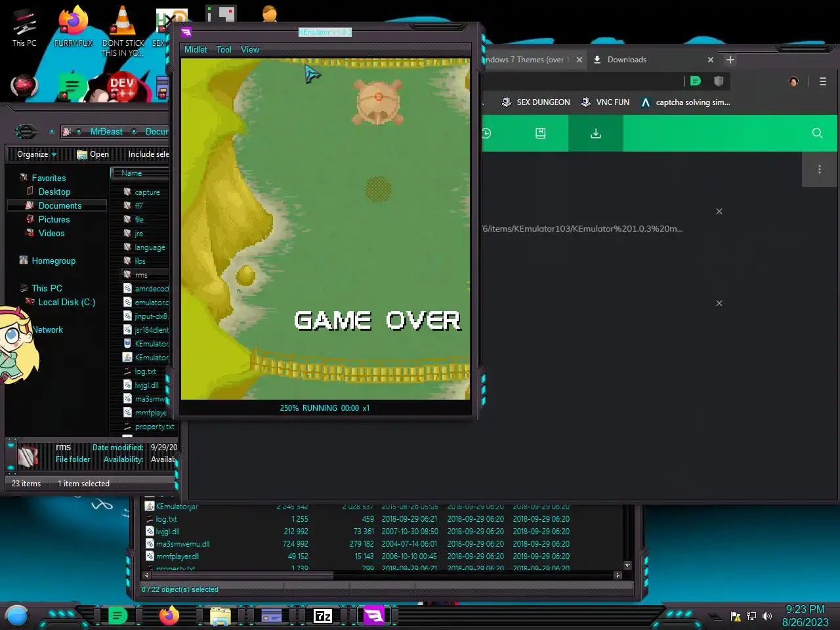Open the three-dot downloads options menu
The width and height of the screenshot is (840, 630).
pyautogui.click(x=820, y=169)
